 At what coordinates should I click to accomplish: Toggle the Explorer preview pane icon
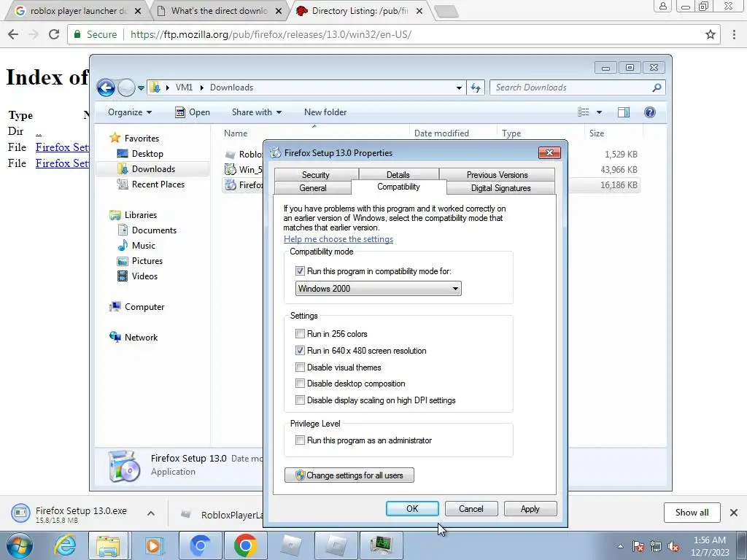pos(624,112)
